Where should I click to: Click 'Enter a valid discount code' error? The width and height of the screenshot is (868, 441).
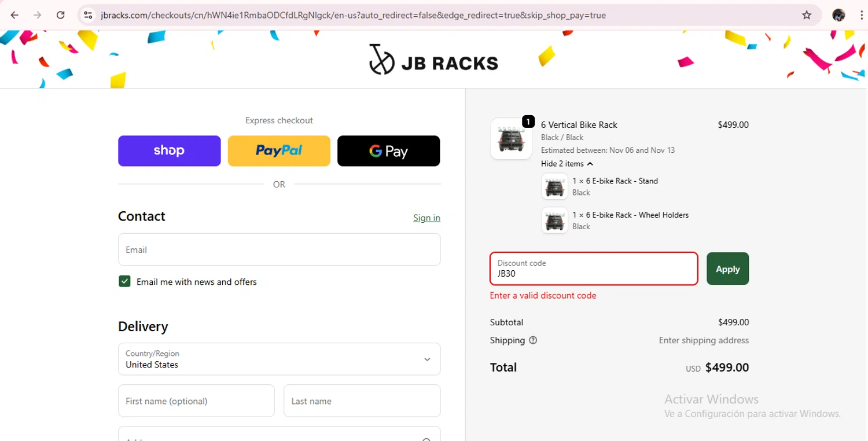(x=543, y=295)
